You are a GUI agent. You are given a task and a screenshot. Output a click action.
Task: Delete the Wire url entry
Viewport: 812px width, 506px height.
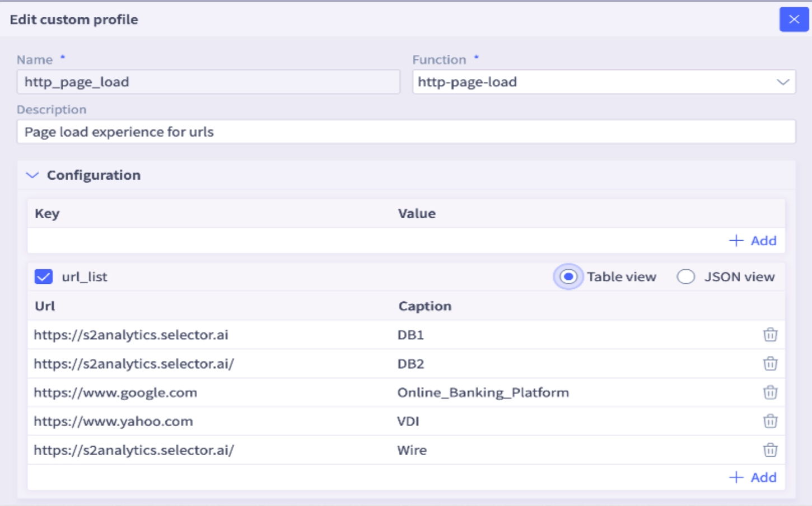[771, 449]
